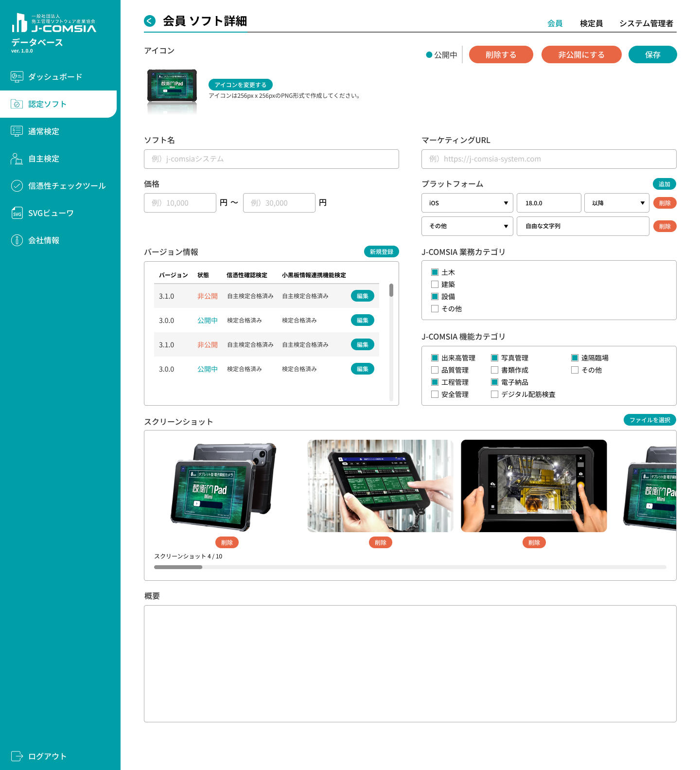Click the 非公開にする button
The width and height of the screenshot is (700, 770).
(581, 54)
